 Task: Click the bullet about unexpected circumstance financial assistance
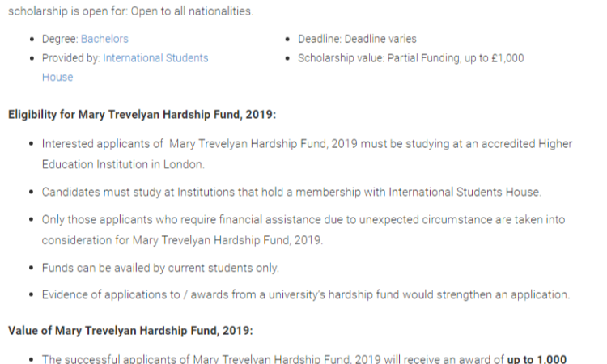pos(303,230)
